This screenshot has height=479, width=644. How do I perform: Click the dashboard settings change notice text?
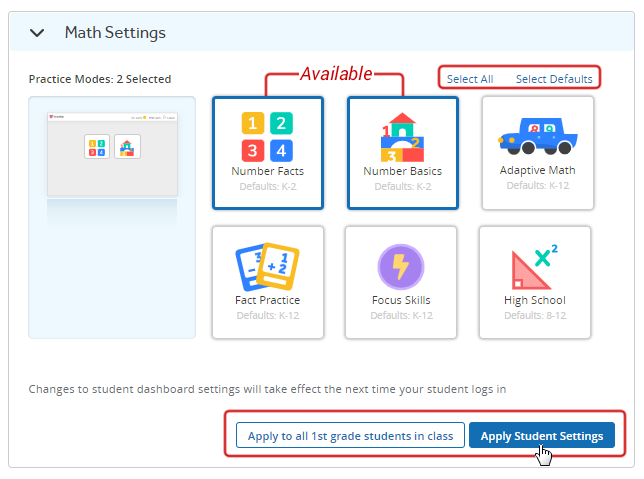[267, 389]
